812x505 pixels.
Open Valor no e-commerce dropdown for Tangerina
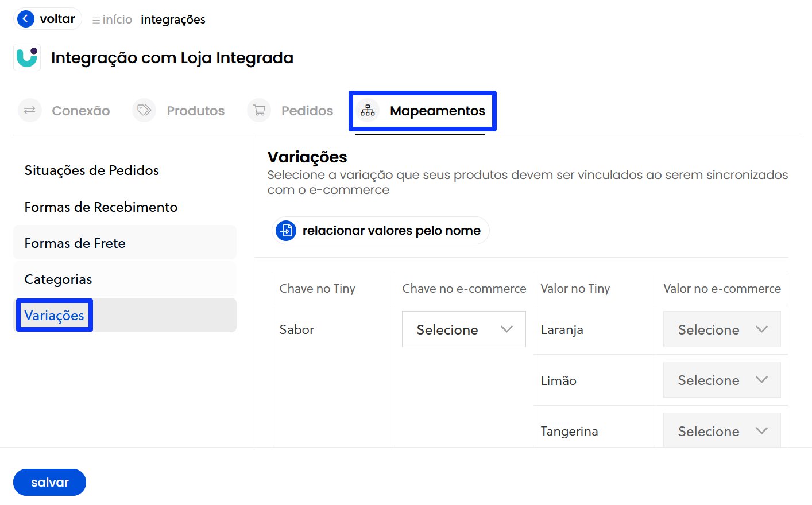[722, 430]
